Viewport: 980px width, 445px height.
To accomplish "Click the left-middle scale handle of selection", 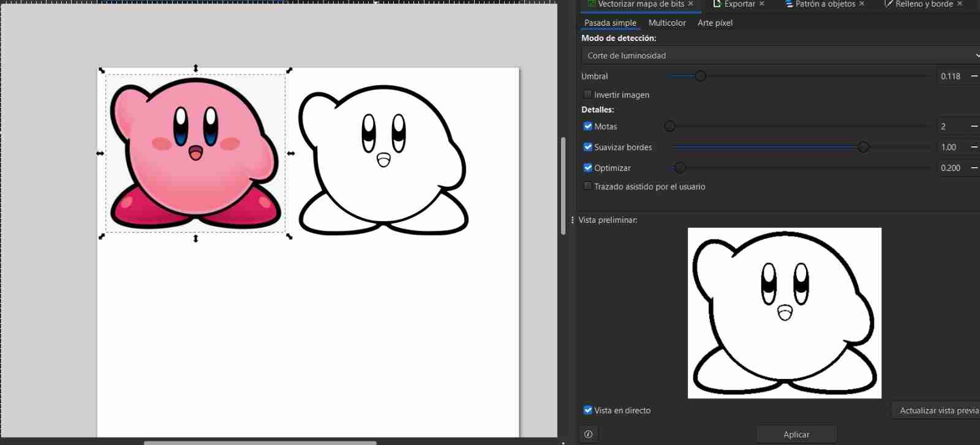I will click(100, 153).
